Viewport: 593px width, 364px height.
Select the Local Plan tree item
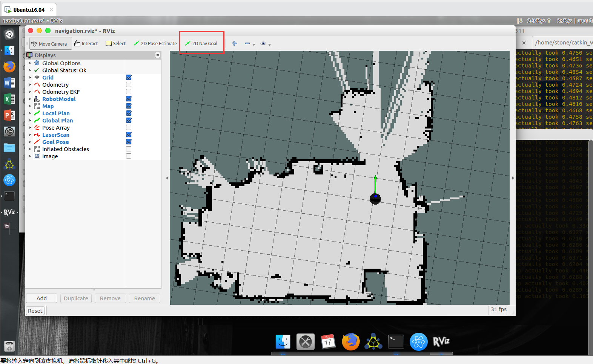56,113
